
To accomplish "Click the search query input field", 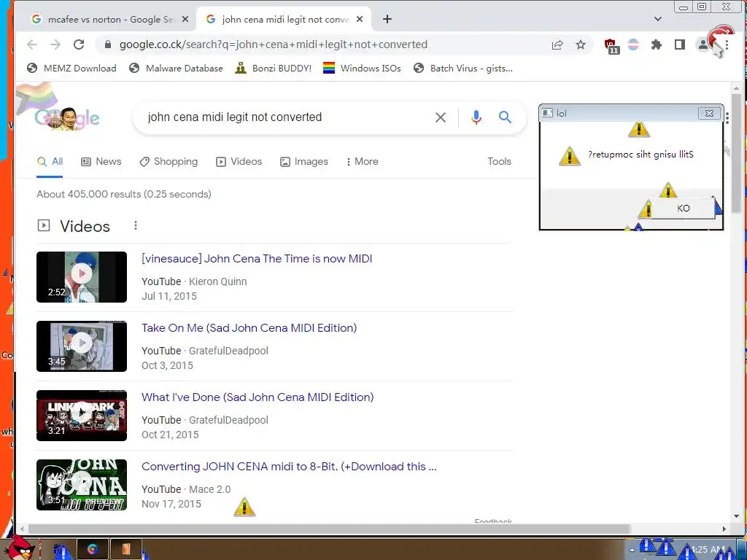I will tap(286, 117).
